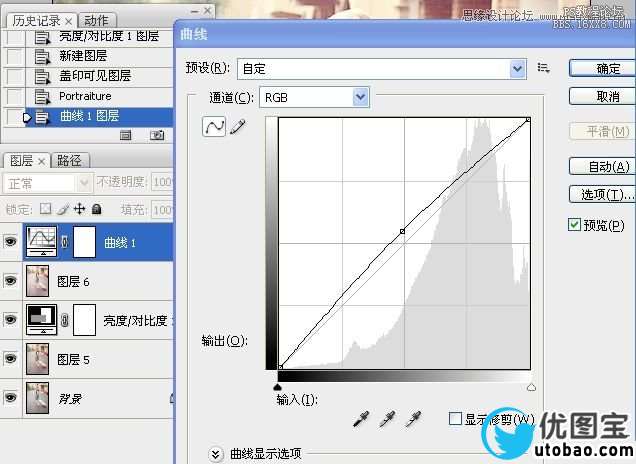636x464 pixels.
Task: Hide the 图层 6 layer visibility eye
Action: click(x=11, y=282)
